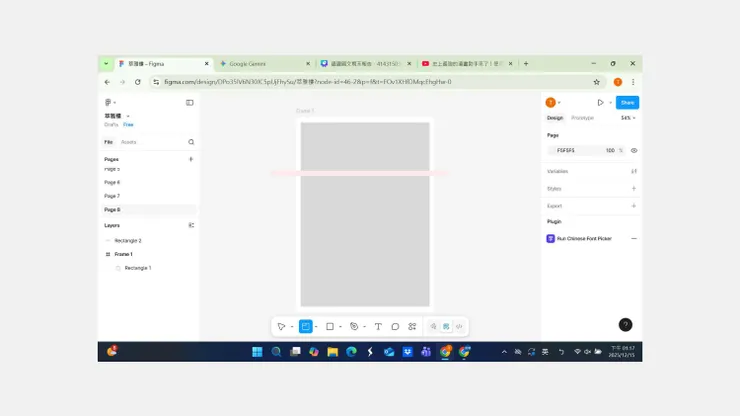The width and height of the screenshot is (740, 416).
Task: Click the blue Share button
Action: click(627, 102)
